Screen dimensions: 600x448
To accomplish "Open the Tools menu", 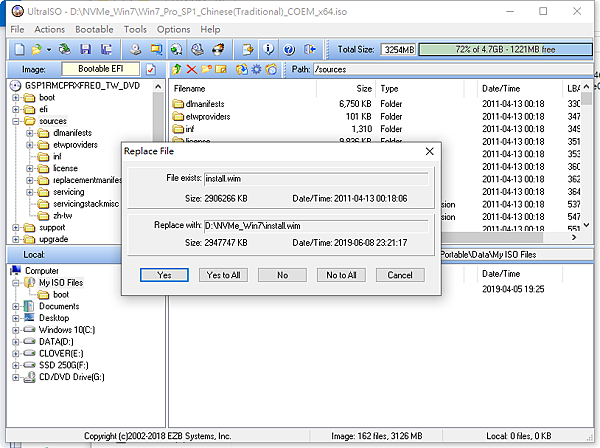I will coord(135,29).
